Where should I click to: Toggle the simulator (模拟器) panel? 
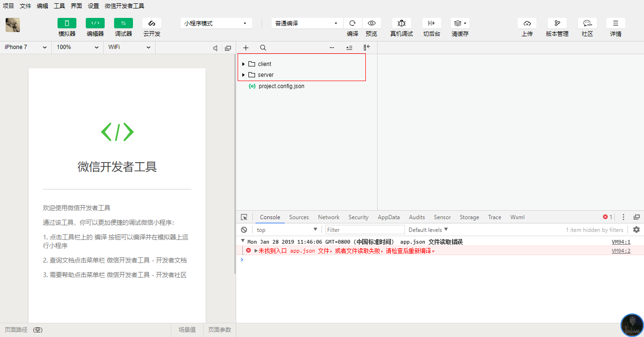coord(66,23)
